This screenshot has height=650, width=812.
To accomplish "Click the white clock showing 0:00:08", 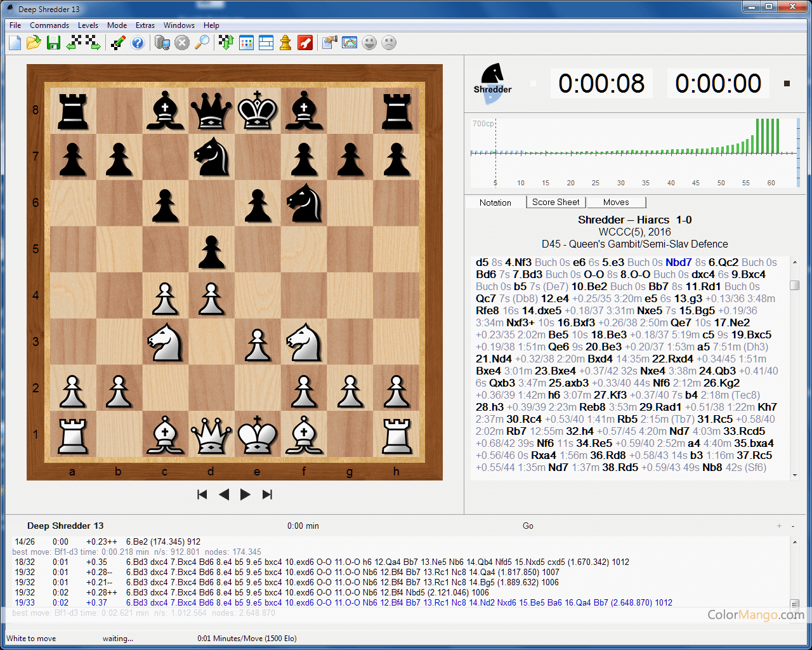I will point(601,83).
